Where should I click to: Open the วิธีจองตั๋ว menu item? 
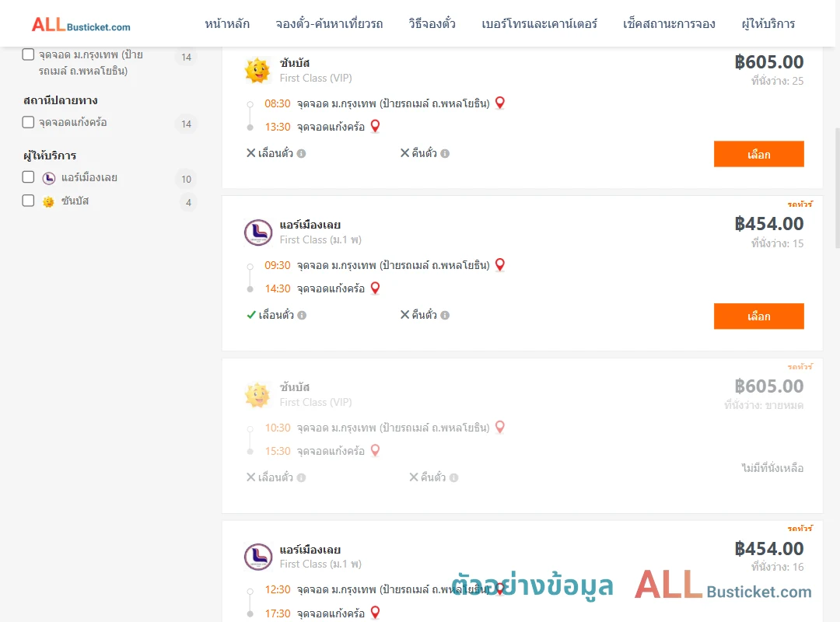(x=432, y=24)
